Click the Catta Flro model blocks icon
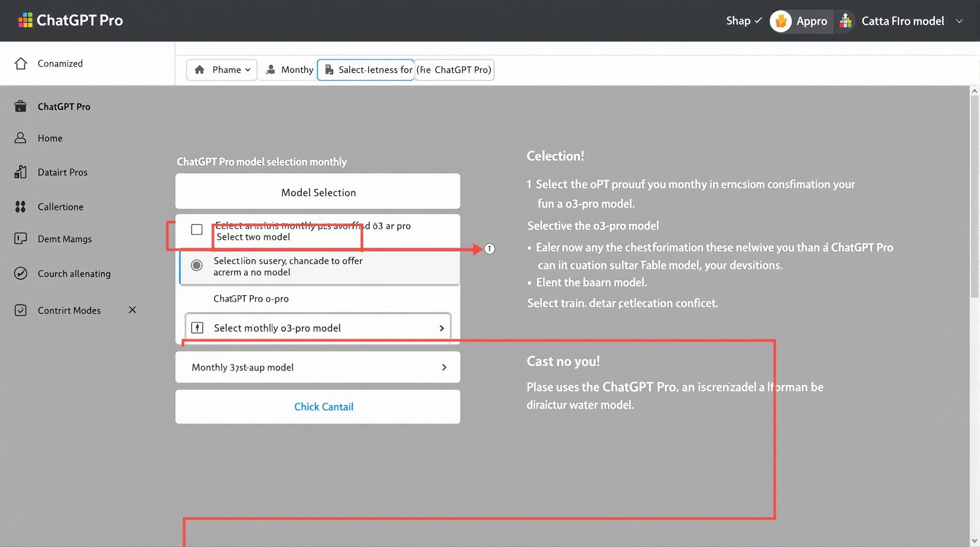 pos(845,21)
